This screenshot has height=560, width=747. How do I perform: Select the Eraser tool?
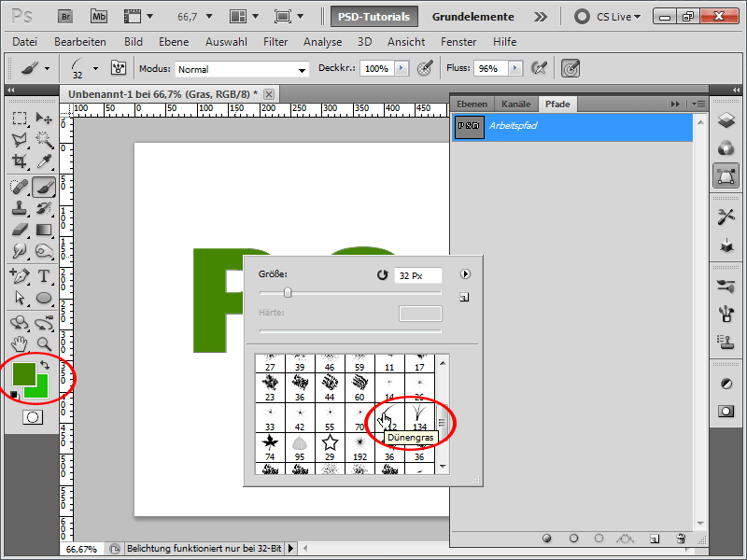(x=20, y=230)
